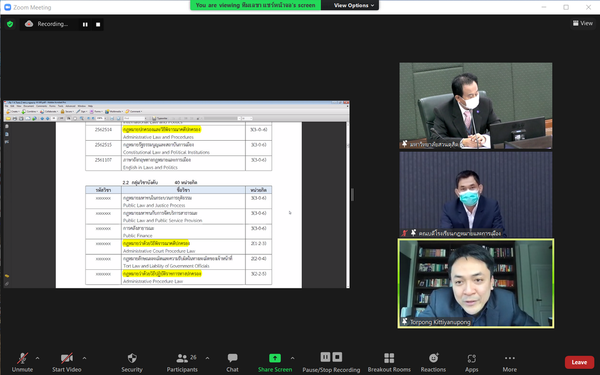Click the Typewriter tool in Acrobat toolbar
600x375 pixels.
160,118
